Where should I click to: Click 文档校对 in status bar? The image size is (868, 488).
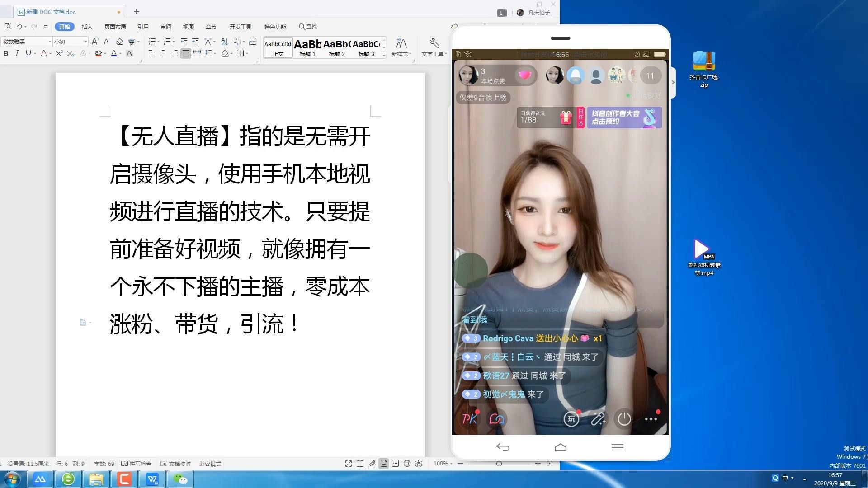176,464
